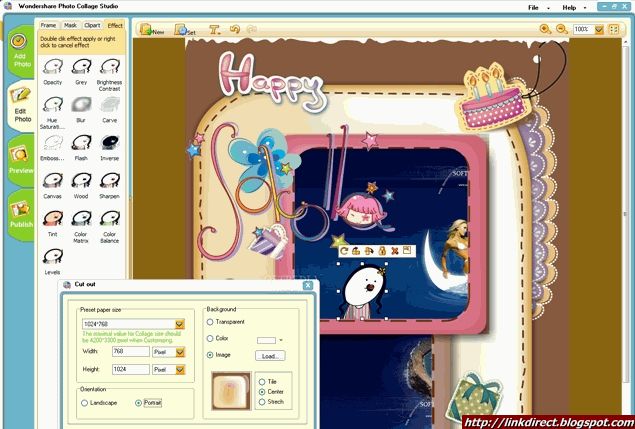Screen dimensions: 635x429
Task: Open the preset paper size dropdown
Action: click(179, 324)
